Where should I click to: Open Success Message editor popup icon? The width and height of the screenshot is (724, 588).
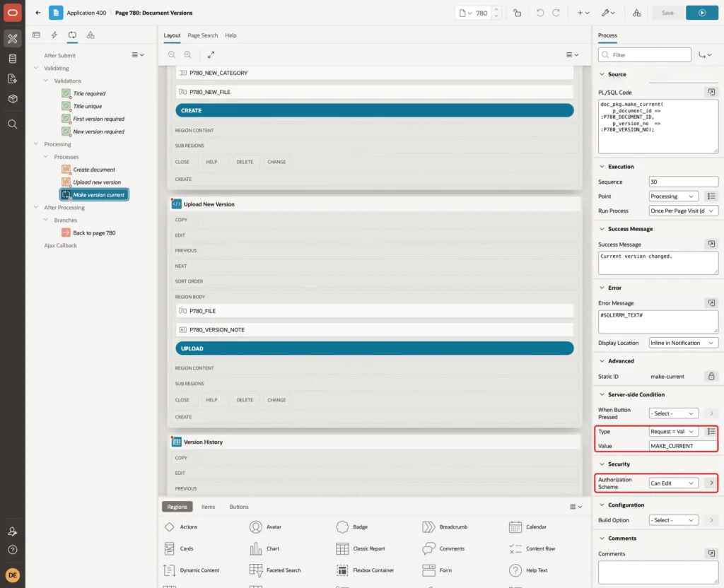coord(711,244)
